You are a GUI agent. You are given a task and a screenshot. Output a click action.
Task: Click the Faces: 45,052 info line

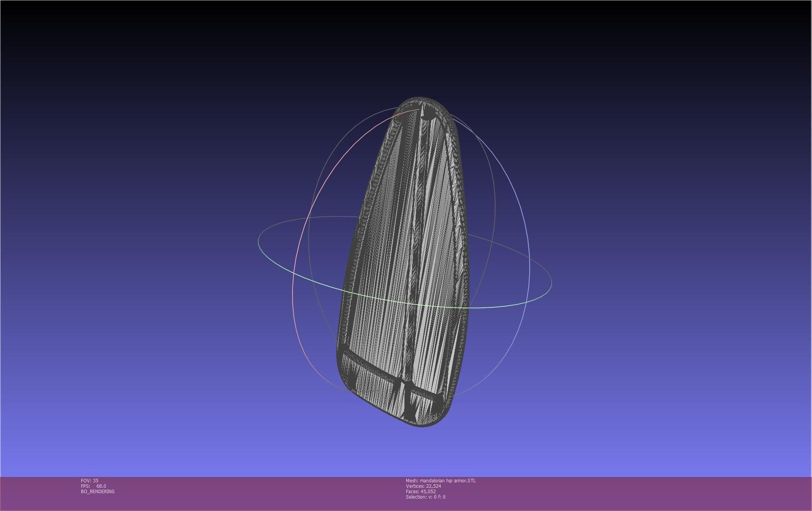[x=421, y=491]
